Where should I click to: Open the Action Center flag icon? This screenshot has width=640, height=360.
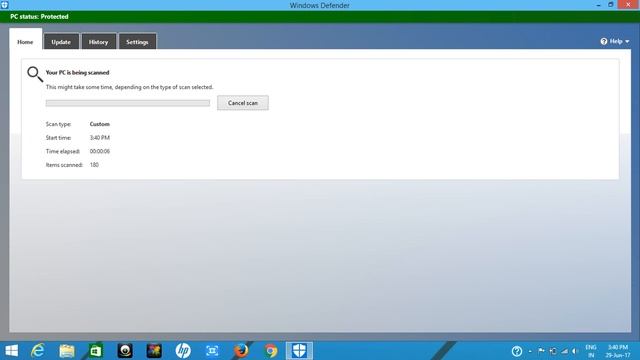pos(541,351)
